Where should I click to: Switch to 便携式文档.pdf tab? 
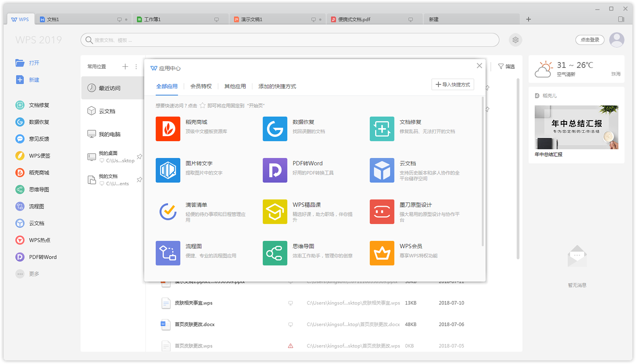point(375,19)
